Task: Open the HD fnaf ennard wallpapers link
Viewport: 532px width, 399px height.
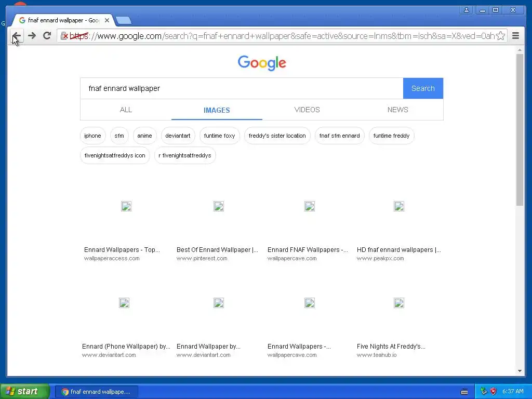Action: (x=398, y=250)
